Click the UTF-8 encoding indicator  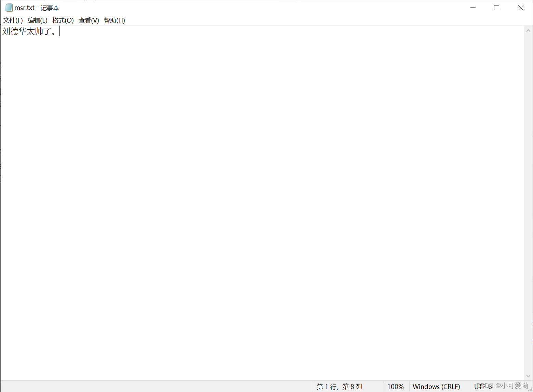[483, 387]
